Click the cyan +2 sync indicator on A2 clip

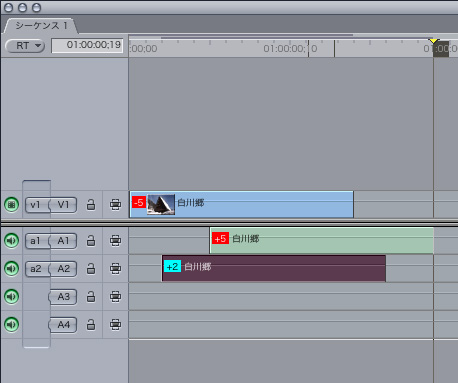(172, 266)
